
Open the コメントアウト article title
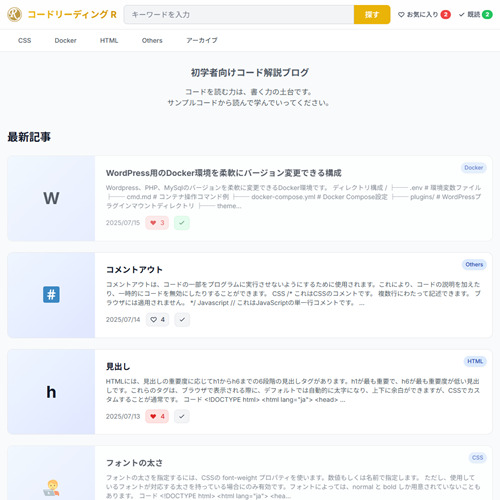pos(134,270)
